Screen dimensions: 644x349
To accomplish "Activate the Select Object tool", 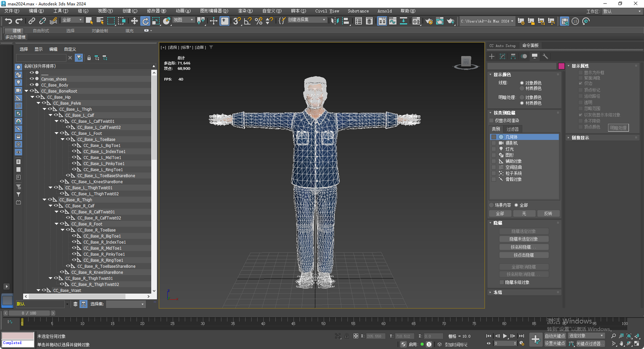I will click(x=89, y=21).
